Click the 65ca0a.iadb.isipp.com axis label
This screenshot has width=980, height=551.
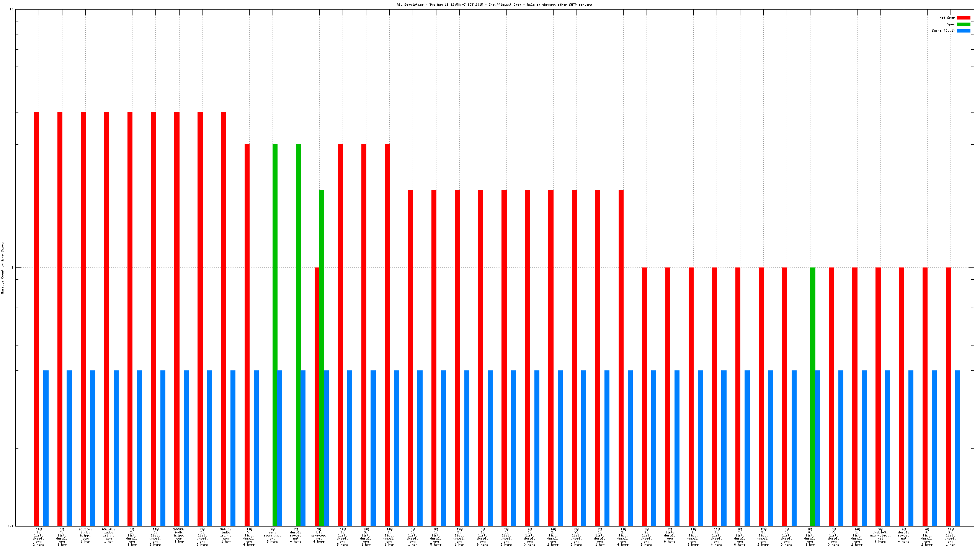point(109,535)
